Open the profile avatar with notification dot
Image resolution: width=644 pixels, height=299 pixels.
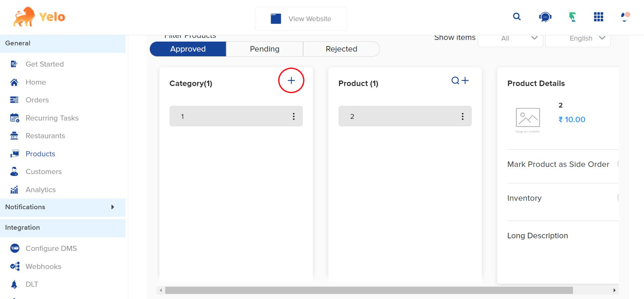click(x=625, y=17)
